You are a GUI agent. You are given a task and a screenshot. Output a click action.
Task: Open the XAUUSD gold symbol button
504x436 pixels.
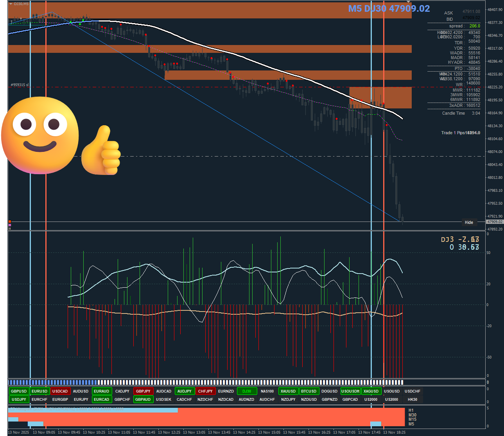[288, 391]
